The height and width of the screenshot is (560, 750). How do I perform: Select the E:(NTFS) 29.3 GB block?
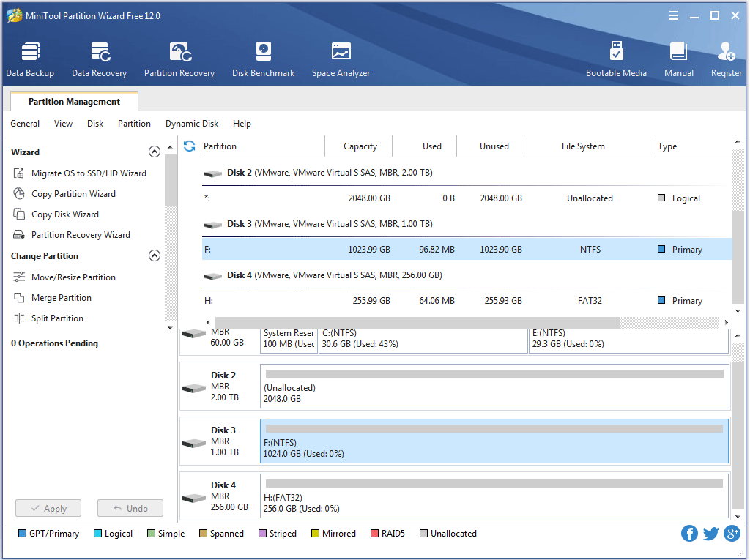pyautogui.click(x=628, y=341)
